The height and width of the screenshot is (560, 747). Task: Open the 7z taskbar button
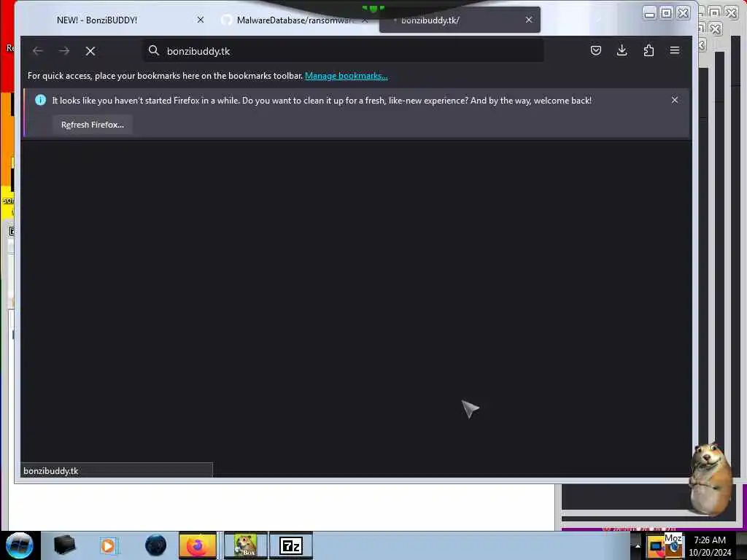(291, 545)
